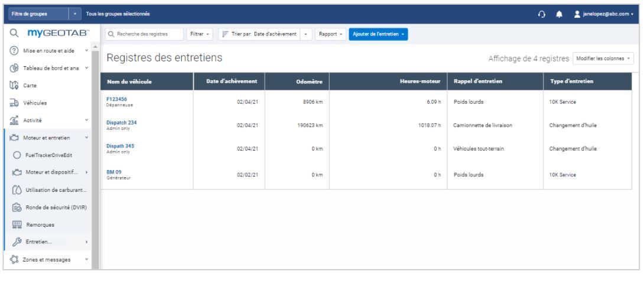This screenshot has height=281, width=644.
Task: Expand Modifier les colonnes dropdown
Action: (603, 58)
